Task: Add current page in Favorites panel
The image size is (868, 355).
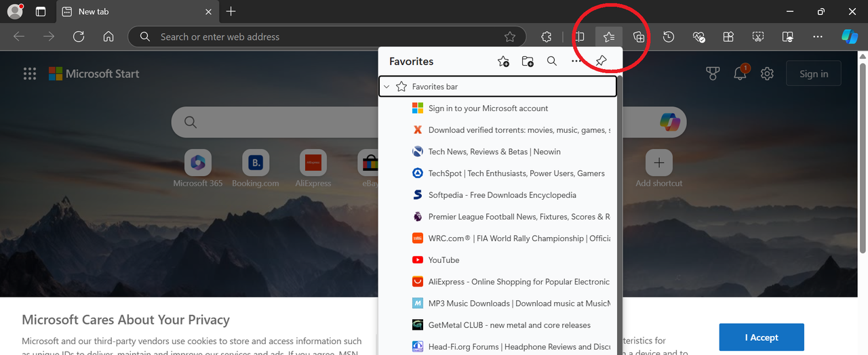Action: (x=503, y=62)
